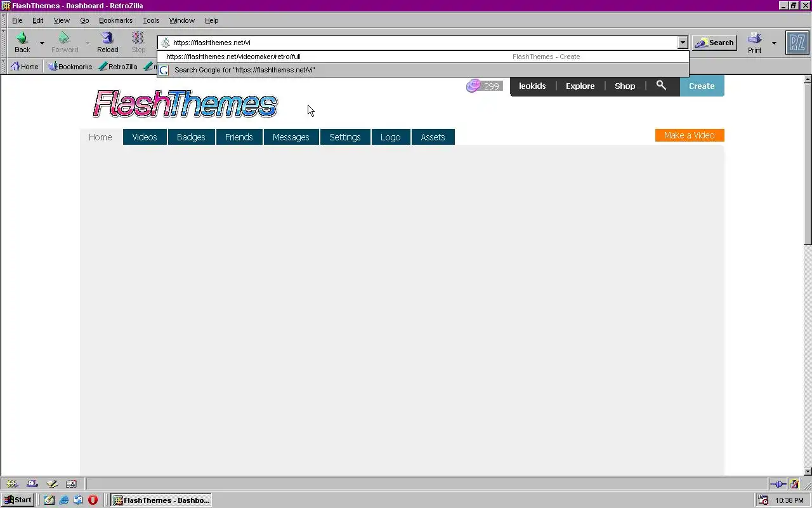
Task: Click the FlashThemes - Dashboard taskbar button
Action: [162, 500]
